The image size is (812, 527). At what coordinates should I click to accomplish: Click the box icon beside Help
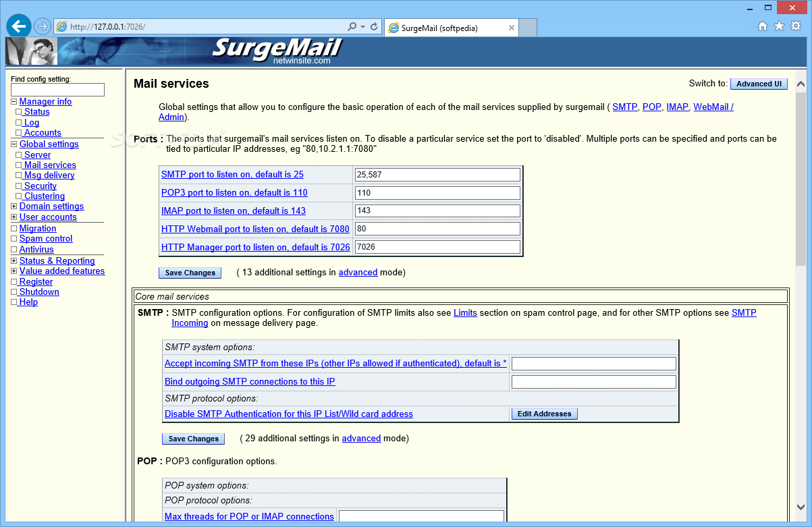(14, 302)
